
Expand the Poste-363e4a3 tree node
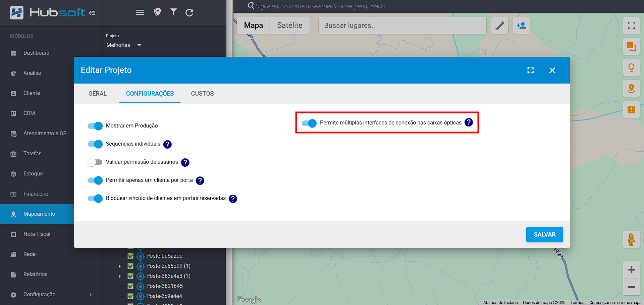[x=120, y=276]
